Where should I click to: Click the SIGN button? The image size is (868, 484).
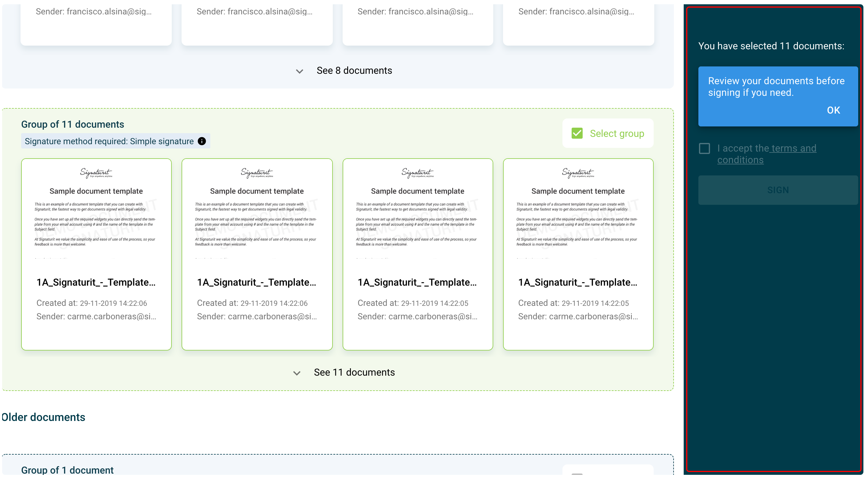(x=778, y=190)
